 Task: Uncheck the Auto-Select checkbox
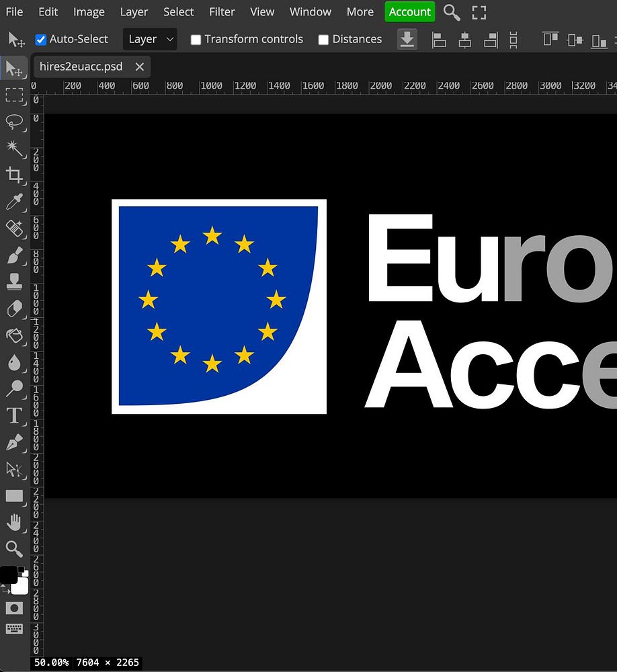pos(41,40)
